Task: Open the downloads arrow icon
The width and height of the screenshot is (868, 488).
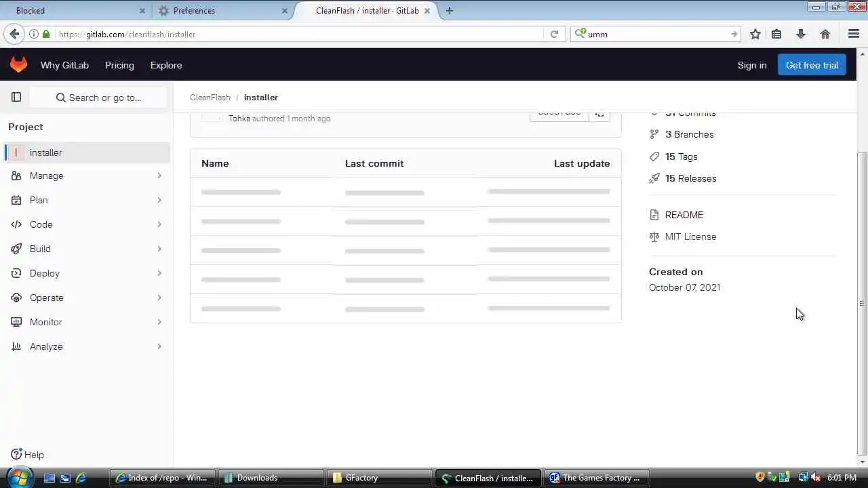Action: (x=801, y=34)
